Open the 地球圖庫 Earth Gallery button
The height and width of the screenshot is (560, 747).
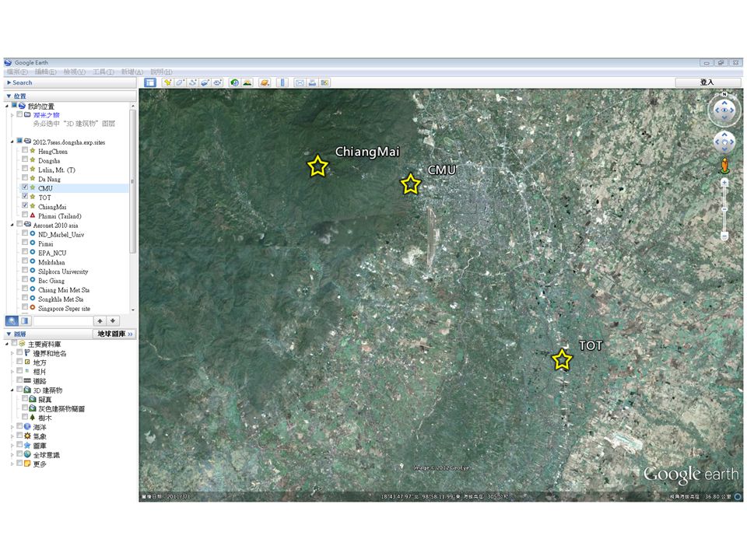click(x=114, y=334)
